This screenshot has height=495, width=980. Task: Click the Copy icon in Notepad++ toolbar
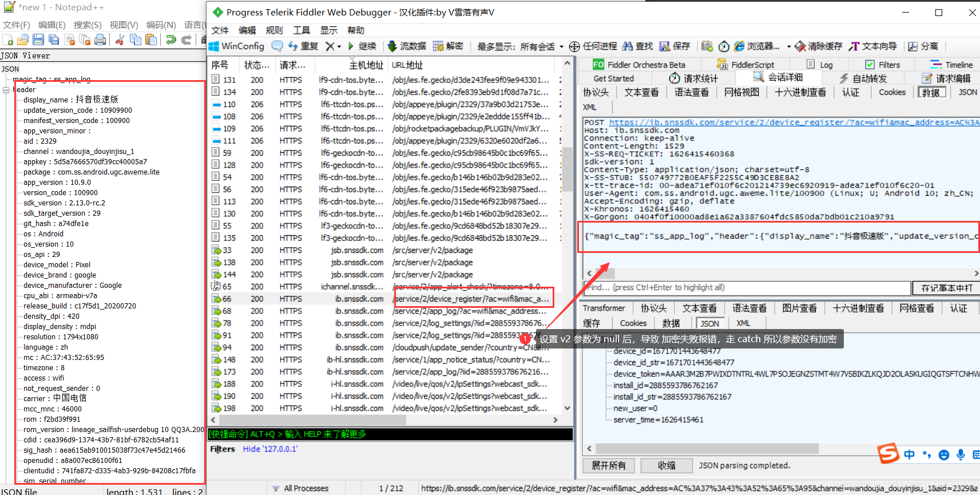pos(136,39)
